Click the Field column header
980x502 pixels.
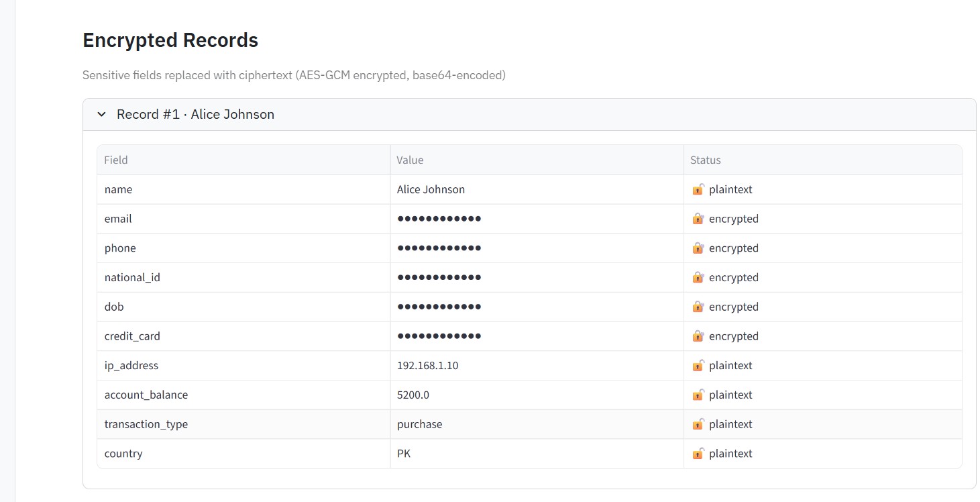tap(243, 160)
